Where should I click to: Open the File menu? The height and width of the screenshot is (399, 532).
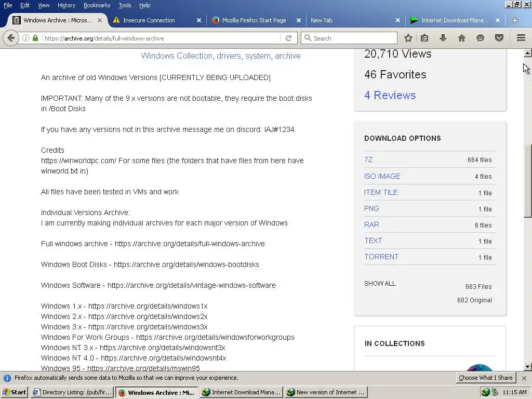click(x=8, y=5)
